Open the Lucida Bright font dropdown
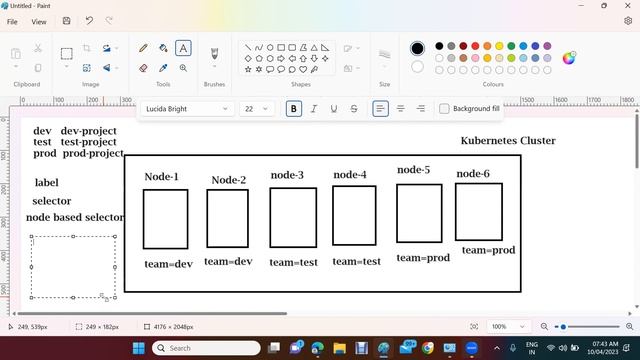The width and height of the screenshot is (640, 360). coord(187,109)
